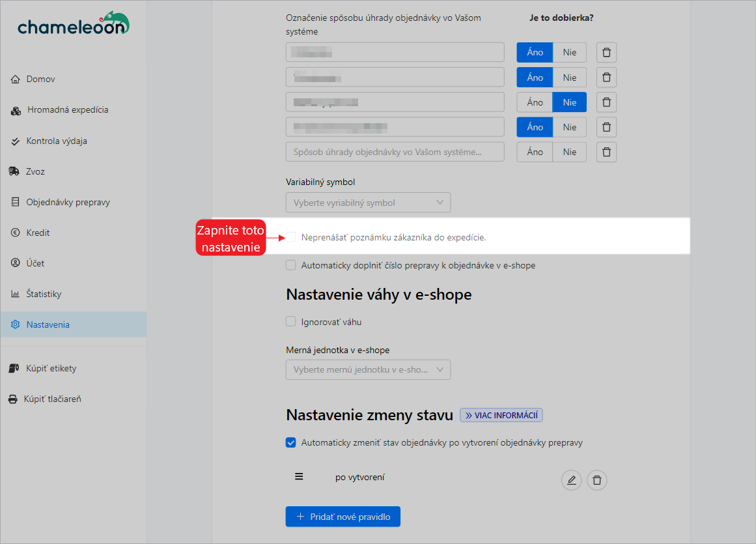The image size is (756, 544).
Task: Toggle the 'Ignorovať váhu' checkbox
Action: tap(291, 322)
